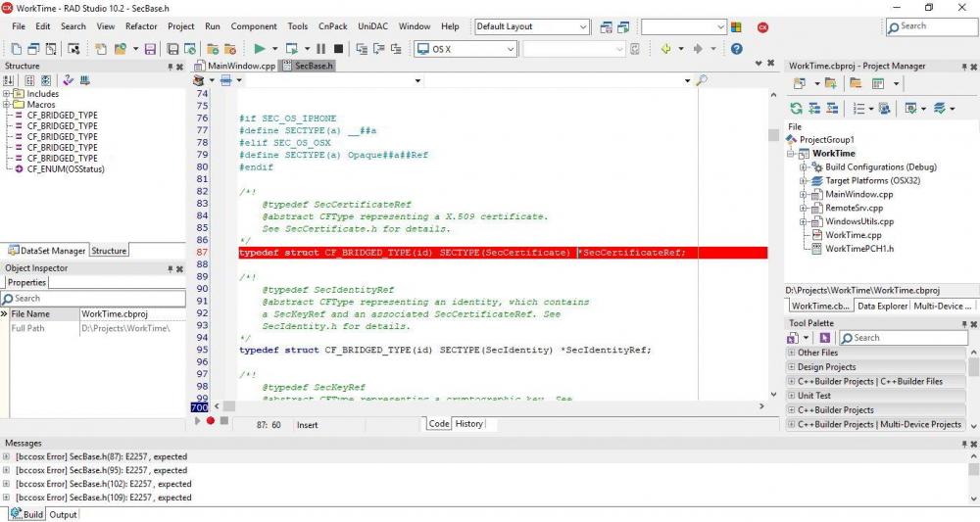Open the CnPack menu
This screenshot has width=980, height=522.
point(333,26)
